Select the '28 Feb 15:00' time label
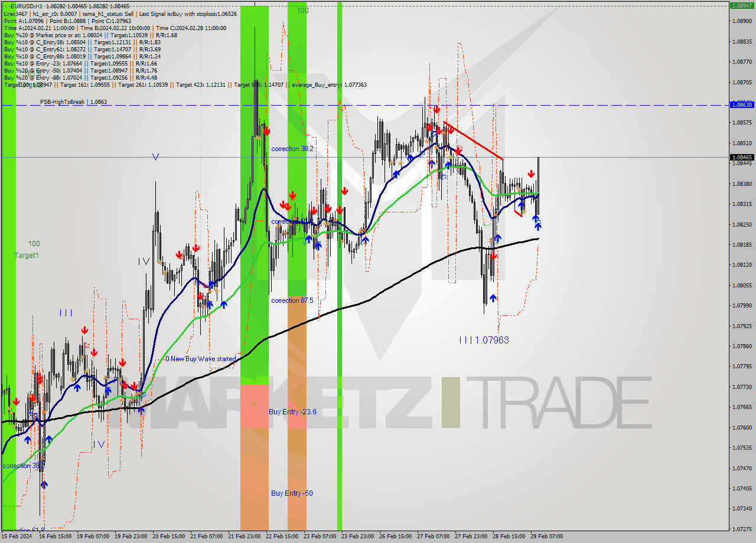The image size is (756, 543). pyautogui.click(x=509, y=537)
